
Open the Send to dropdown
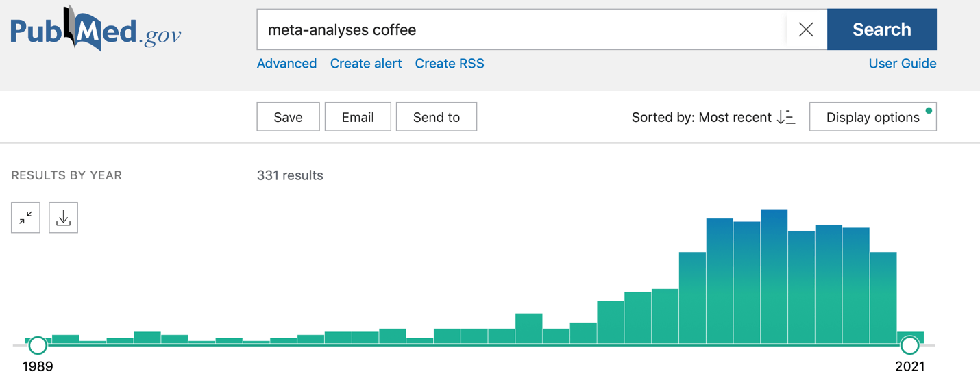tap(437, 117)
